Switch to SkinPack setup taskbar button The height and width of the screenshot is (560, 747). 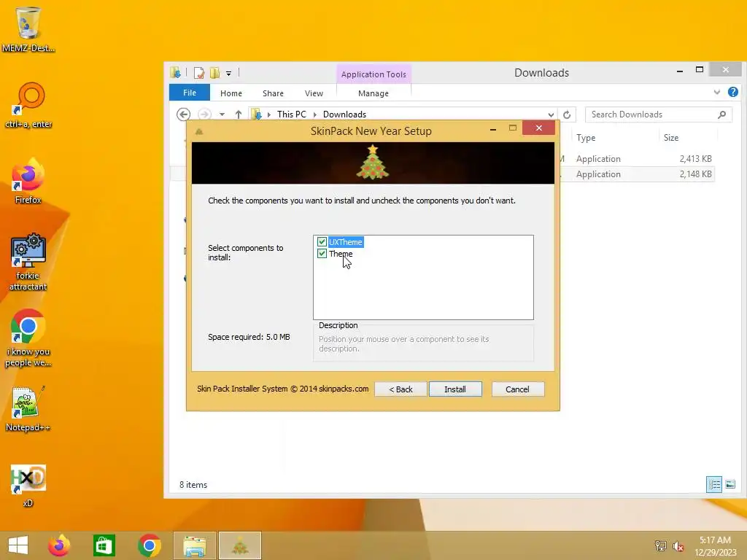[x=240, y=545]
